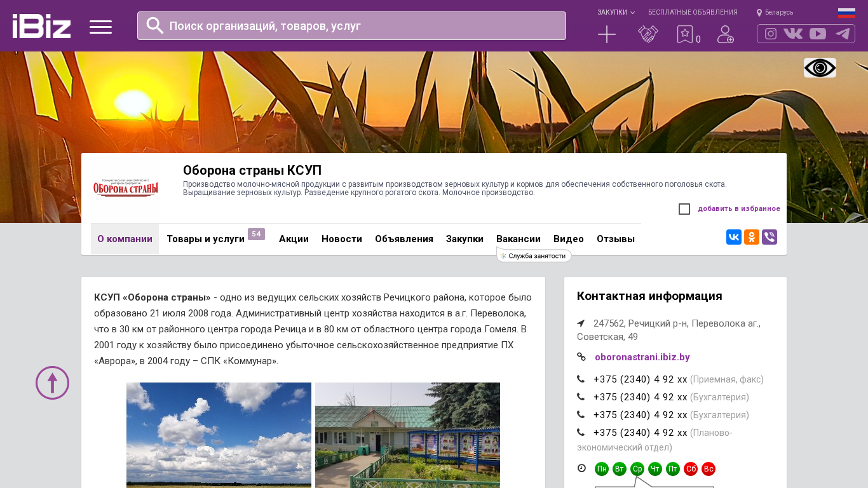
Task: Click the 54 badge on Товары и услуги
Action: pyautogui.click(x=256, y=234)
